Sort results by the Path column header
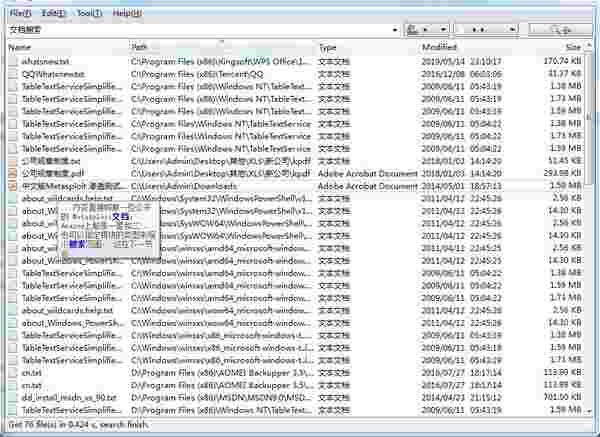 (223, 47)
